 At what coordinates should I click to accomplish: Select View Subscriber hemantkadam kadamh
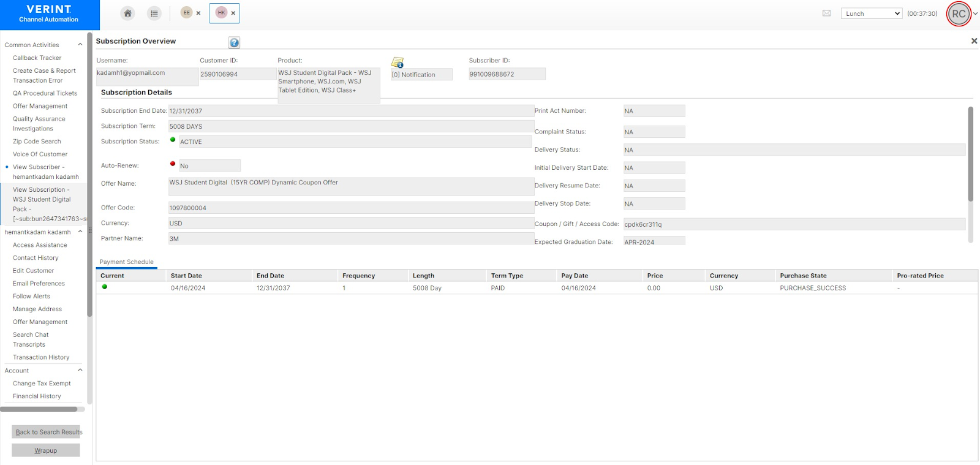point(46,172)
